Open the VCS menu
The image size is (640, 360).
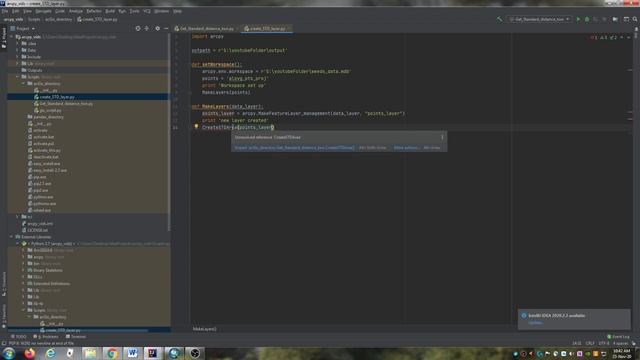(x=147, y=11)
